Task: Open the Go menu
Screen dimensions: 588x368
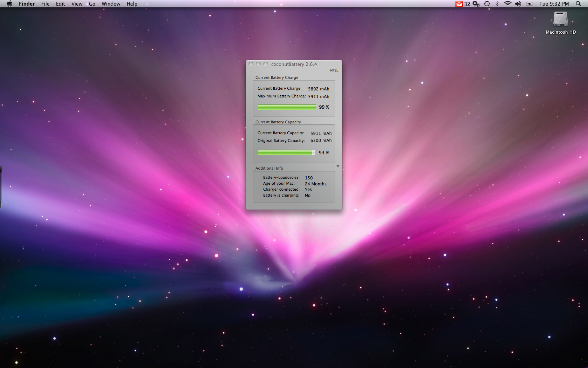Action: (x=92, y=4)
